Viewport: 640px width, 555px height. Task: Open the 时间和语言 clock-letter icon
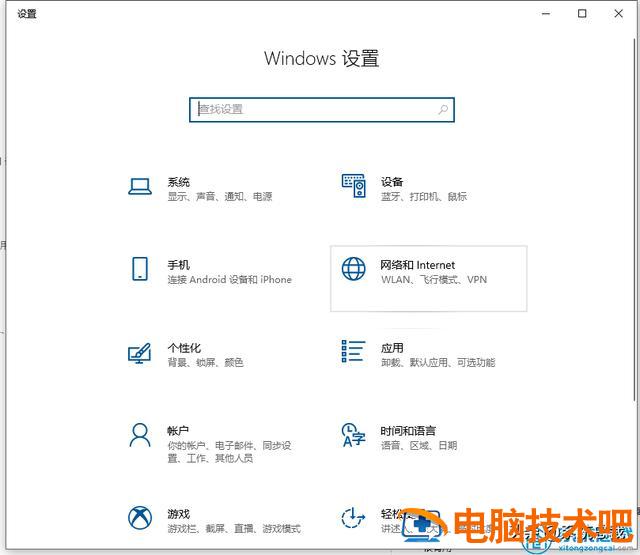[353, 435]
